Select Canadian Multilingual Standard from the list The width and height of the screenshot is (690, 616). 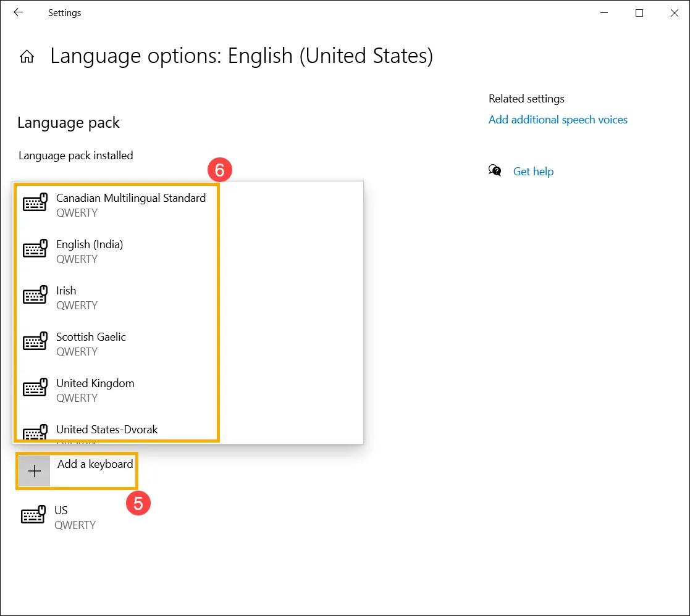pyautogui.click(x=130, y=198)
